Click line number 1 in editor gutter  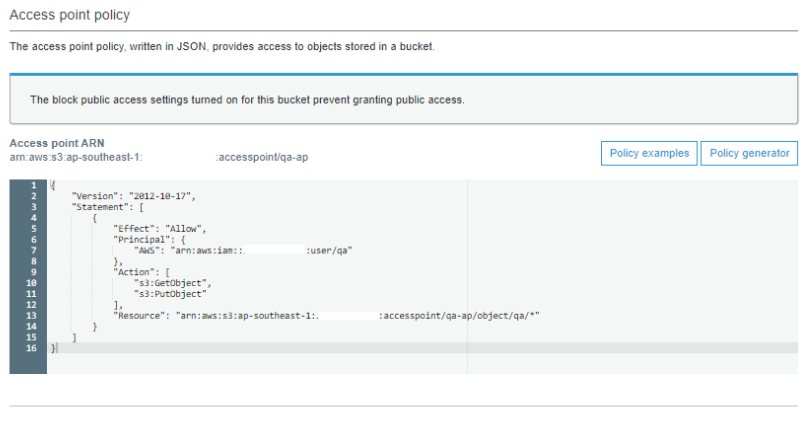coord(34,185)
